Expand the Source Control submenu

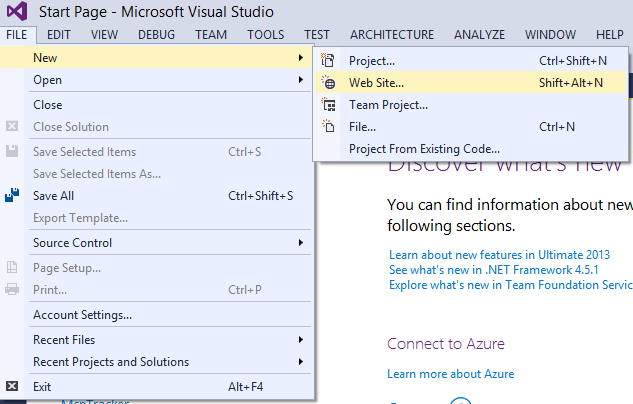pyautogui.click(x=301, y=243)
